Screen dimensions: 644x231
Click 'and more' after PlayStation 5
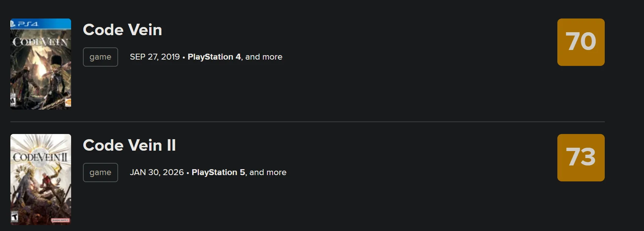coord(268,173)
